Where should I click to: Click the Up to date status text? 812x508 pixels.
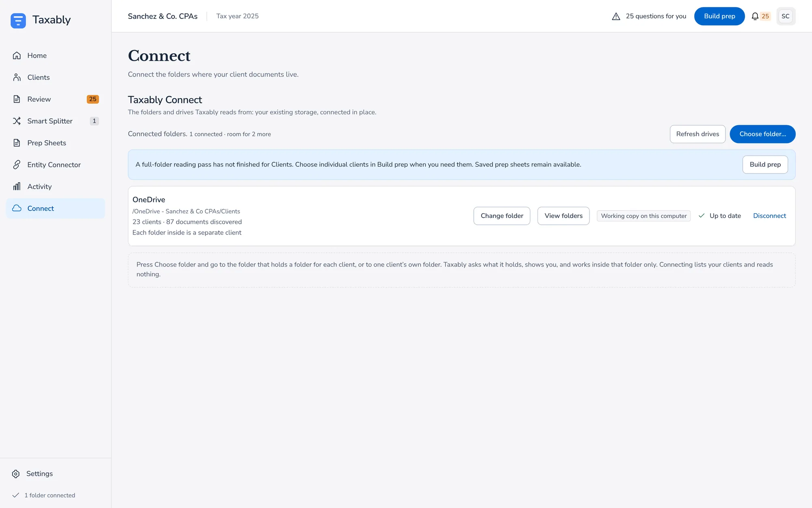coord(725,216)
